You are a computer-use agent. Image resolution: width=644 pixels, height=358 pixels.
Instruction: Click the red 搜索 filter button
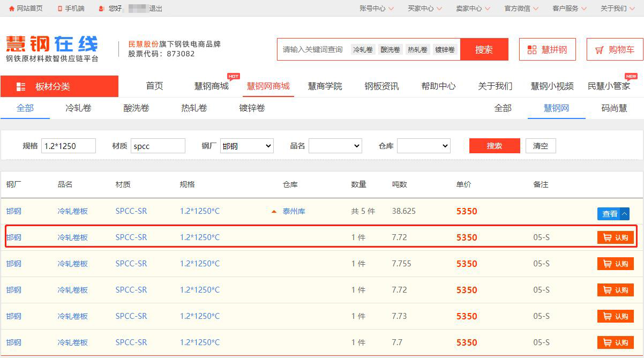494,146
